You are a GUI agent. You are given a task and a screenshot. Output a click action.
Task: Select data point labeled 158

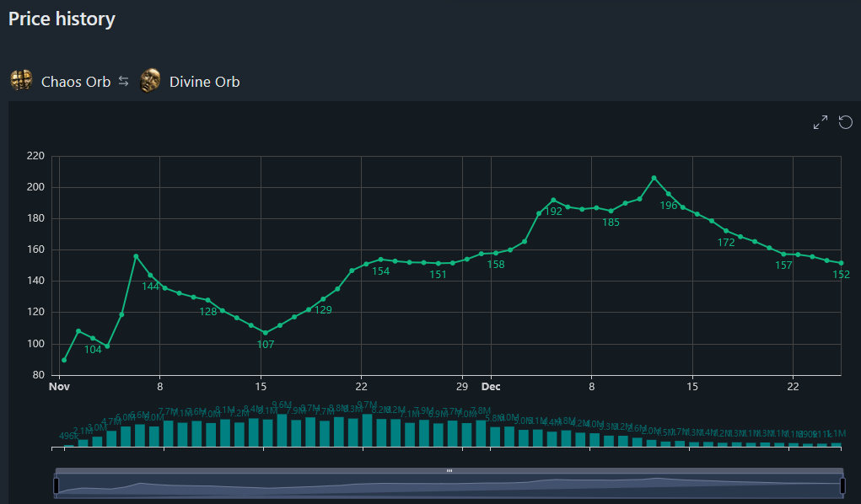pyautogui.click(x=496, y=253)
